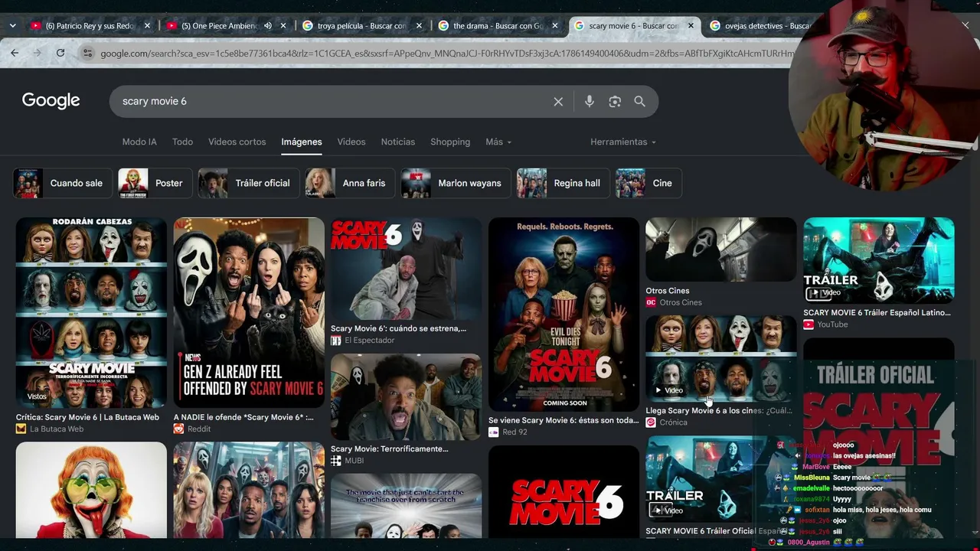Open the Shopping results tab
980x551 pixels.
(x=450, y=142)
